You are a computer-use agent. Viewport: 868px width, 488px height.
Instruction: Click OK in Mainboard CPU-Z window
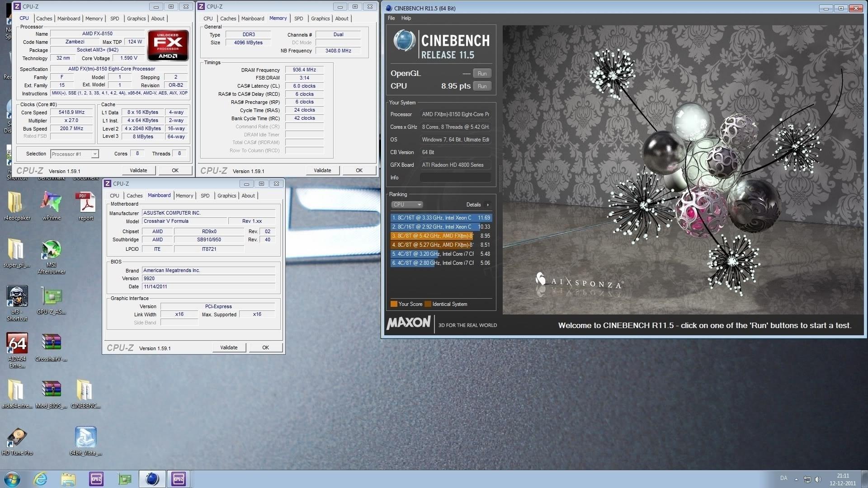click(265, 347)
